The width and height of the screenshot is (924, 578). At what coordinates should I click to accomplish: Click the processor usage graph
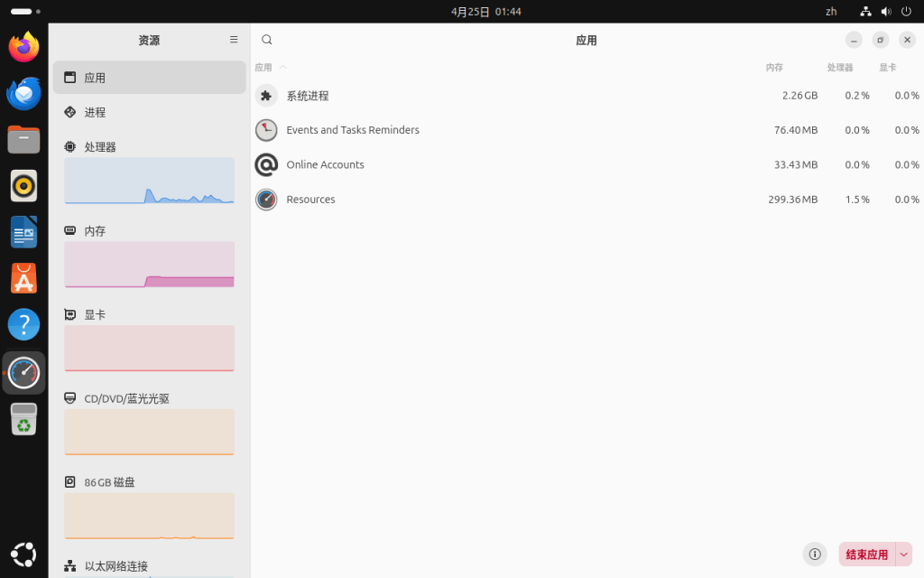pos(149,181)
